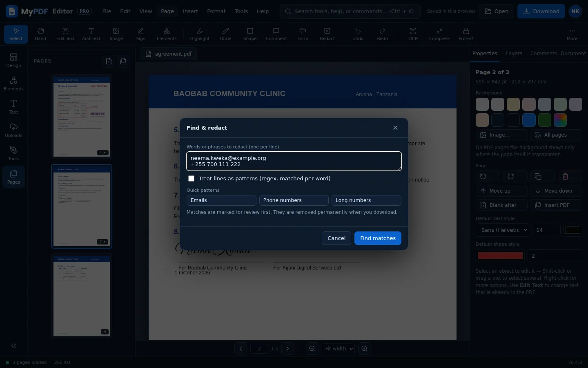
Task: Click Find matches button
Action: (x=378, y=238)
